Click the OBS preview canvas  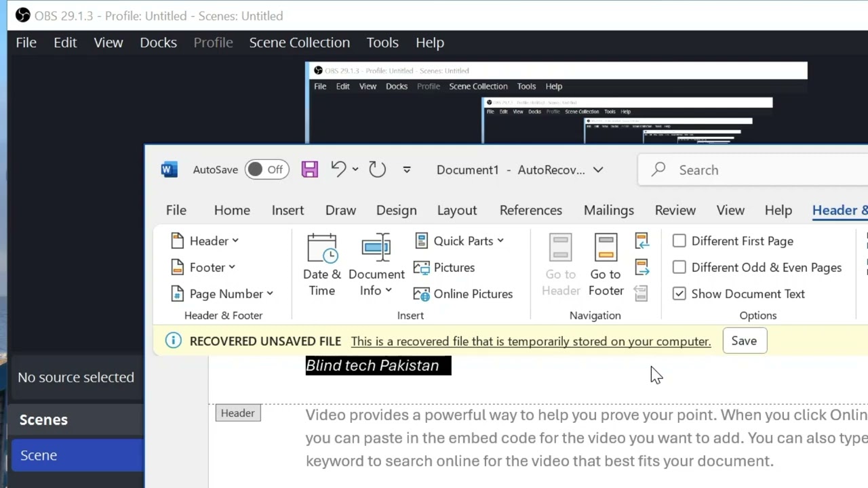pos(556,102)
